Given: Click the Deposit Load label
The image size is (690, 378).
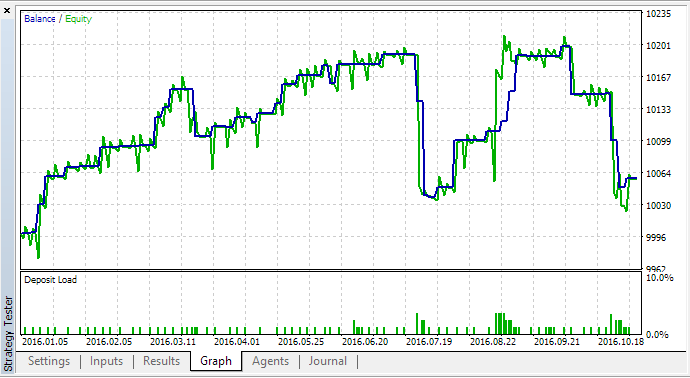Looking at the screenshot, I should [51, 280].
